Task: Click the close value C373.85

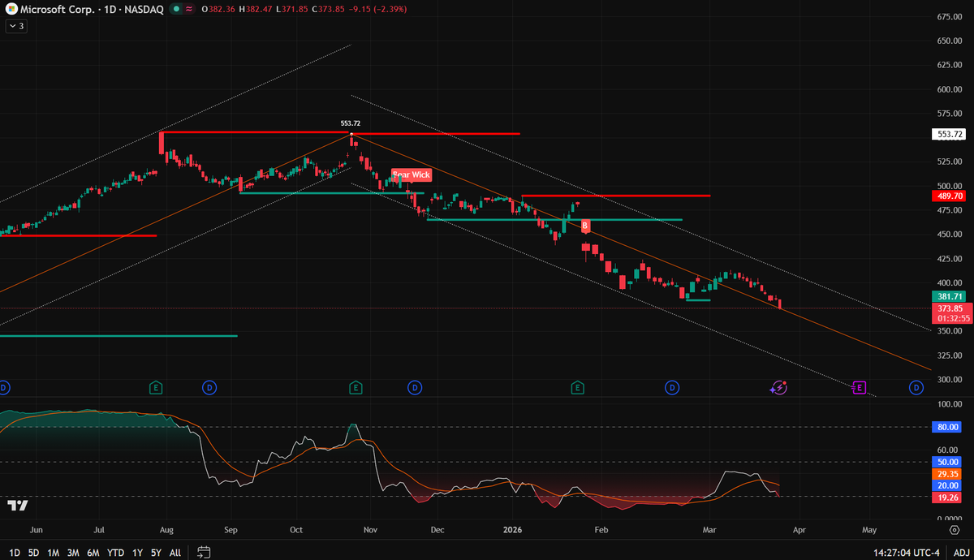Action: [330, 10]
